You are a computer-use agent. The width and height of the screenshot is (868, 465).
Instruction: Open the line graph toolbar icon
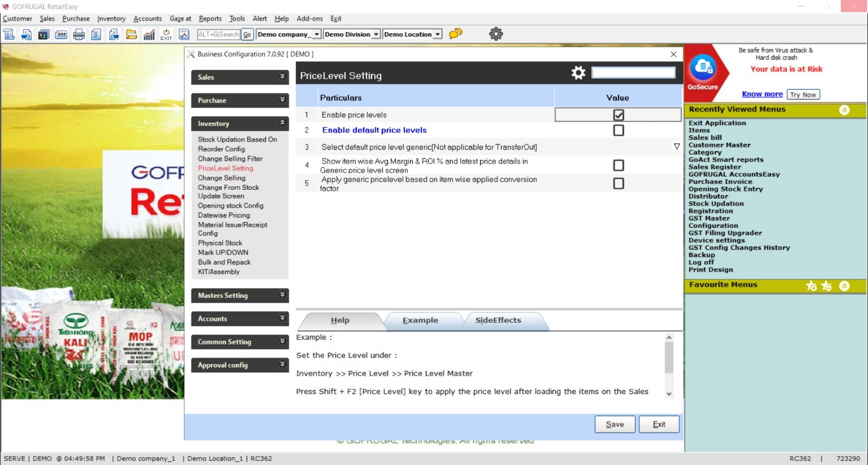point(184,35)
